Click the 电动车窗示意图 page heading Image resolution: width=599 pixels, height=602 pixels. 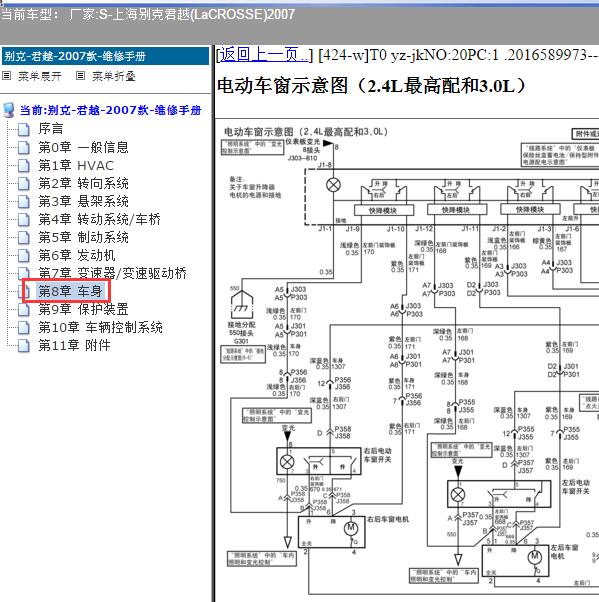pyautogui.click(x=371, y=86)
